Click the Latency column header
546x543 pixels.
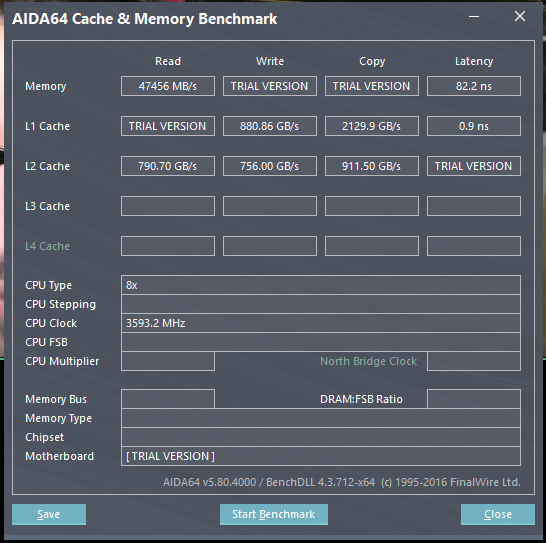coord(474,62)
